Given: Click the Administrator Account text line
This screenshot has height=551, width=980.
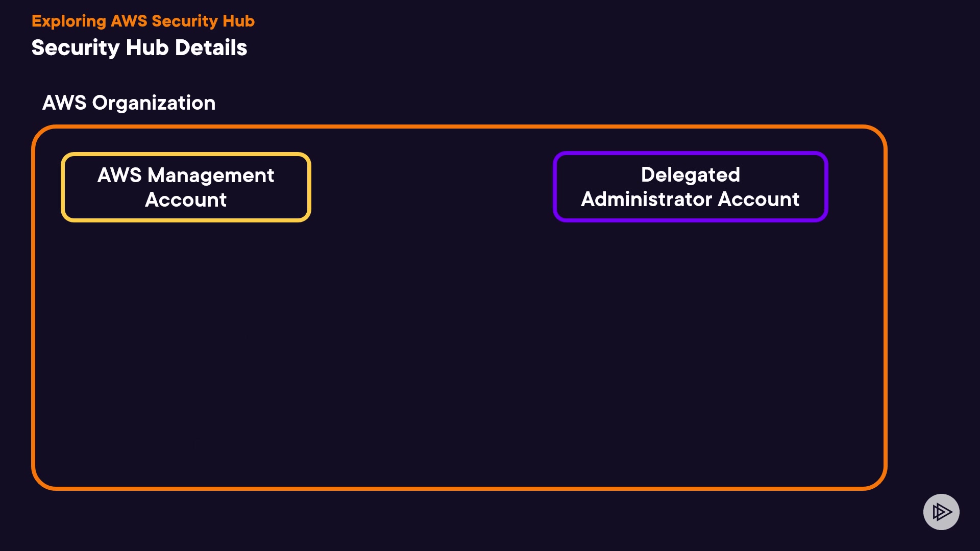Looking at the screenshot, I should tap(690, 199).
